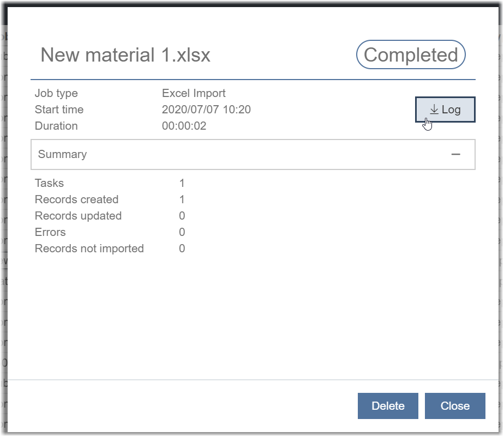
Task: Select the 'New material 1.xlsx' title
Action: pos(125,55)
